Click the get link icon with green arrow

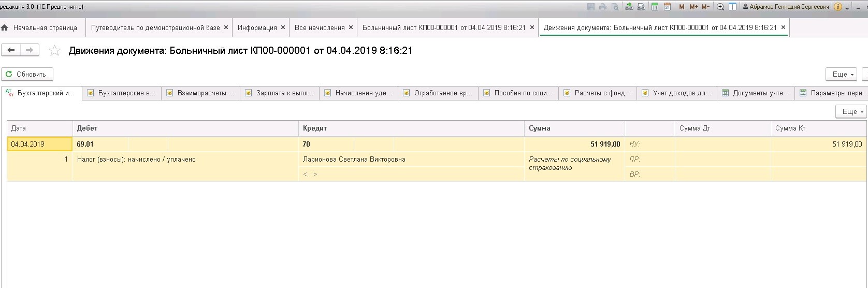(629, 7)
